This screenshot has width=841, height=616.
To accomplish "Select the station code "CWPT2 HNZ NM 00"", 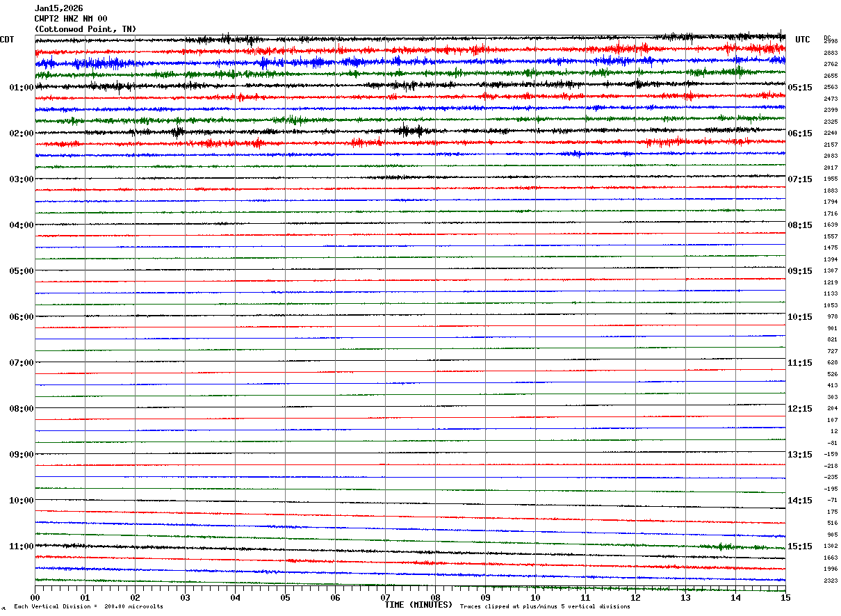I will pos(71,19).
